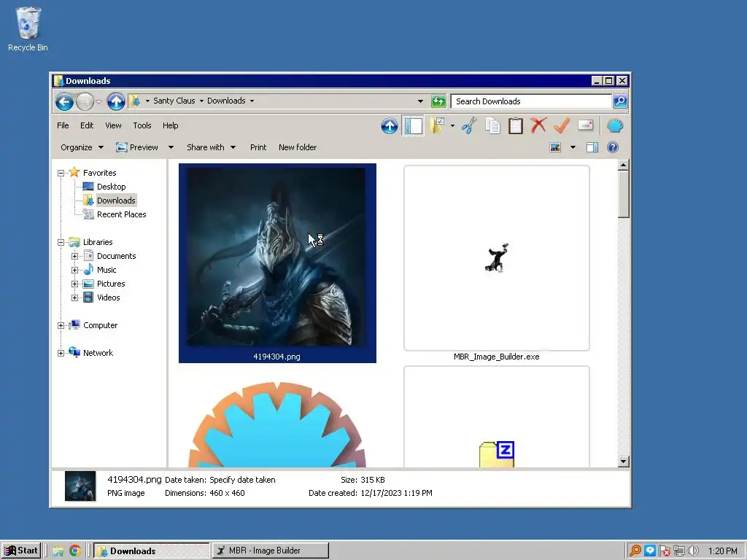Click Santy Claus in the address bar
747x560 pixels.
[174, 101]
